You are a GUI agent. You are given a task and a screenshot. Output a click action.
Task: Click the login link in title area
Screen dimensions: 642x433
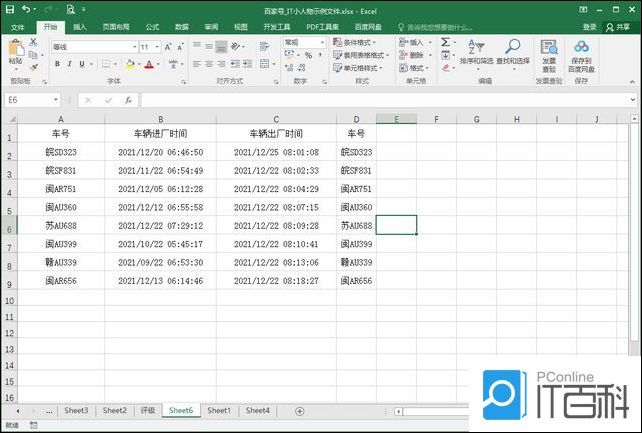coord(590,27)
